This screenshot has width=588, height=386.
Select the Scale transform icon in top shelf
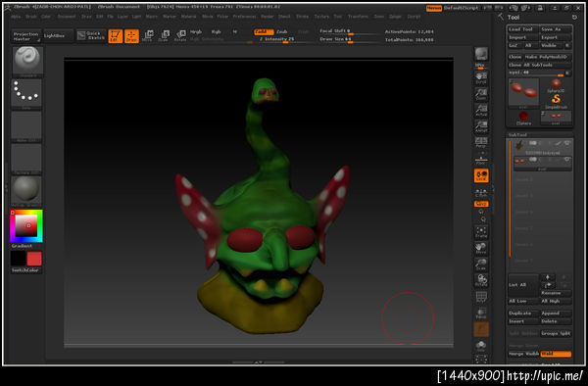(x=165, y=36)
